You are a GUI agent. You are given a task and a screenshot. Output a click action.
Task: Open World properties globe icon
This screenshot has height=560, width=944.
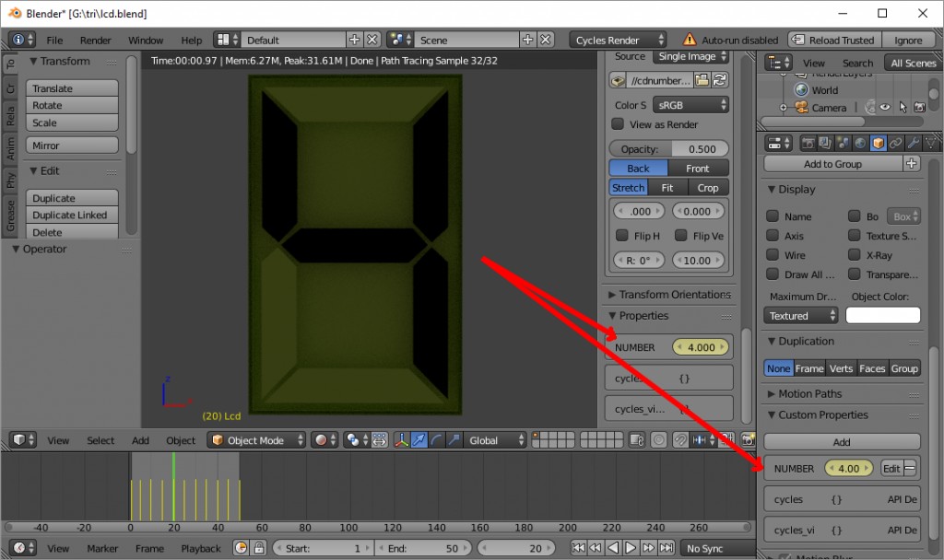click(x=860, y=143)
